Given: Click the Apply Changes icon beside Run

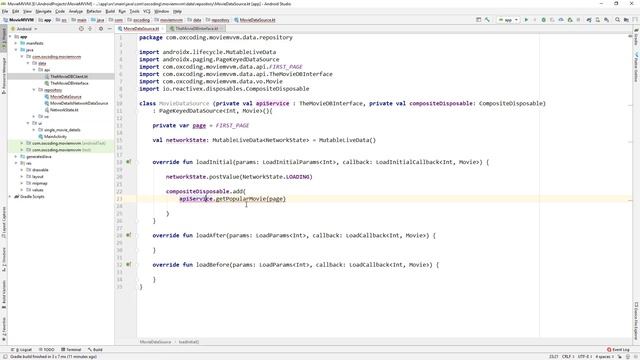Looking at the screenshot, I should pyautogui.click(x=535, y=20).
